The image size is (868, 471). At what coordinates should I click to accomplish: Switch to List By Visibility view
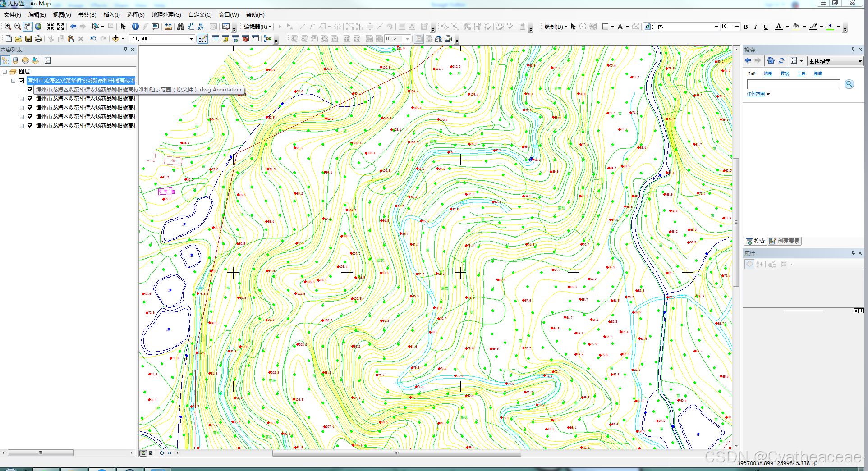(25, 60)
